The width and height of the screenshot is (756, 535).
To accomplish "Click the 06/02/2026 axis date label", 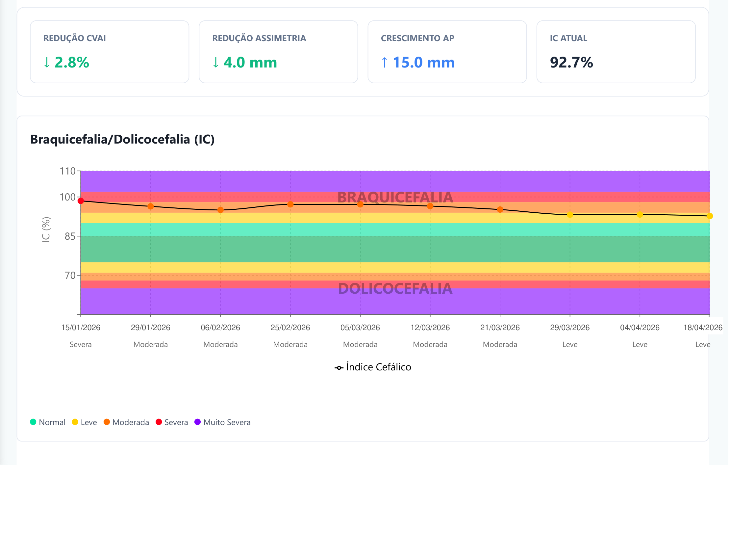I will [221, 328].
